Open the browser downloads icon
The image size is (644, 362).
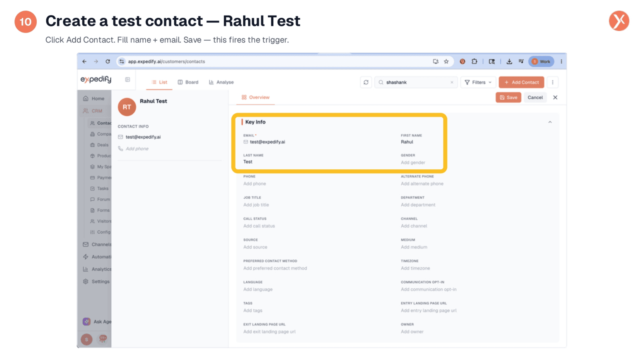(x=509, y=62)
